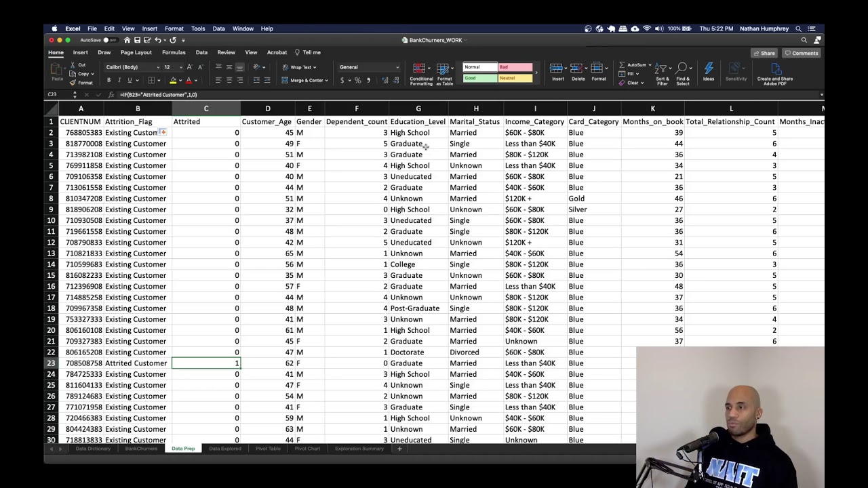This screenshot has width=868, height=488.
Task: Apply the Neutral cell style
Action: (x=515, y=78)
